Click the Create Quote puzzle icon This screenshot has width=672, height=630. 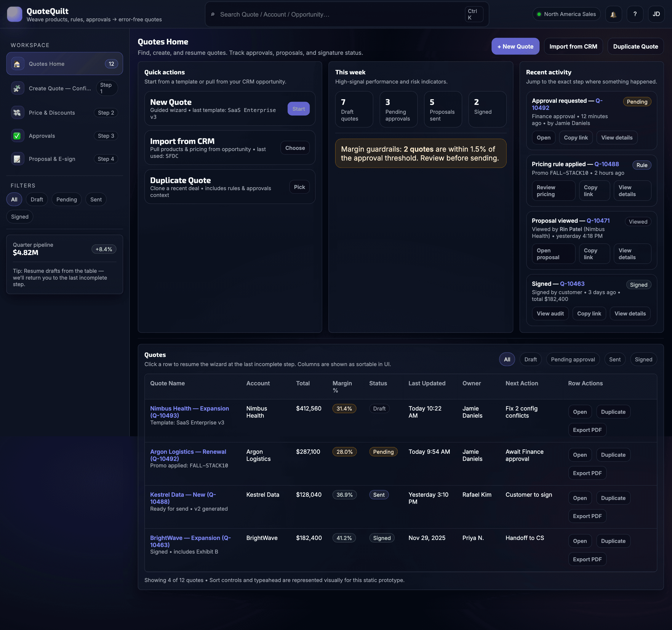(17, 88)
